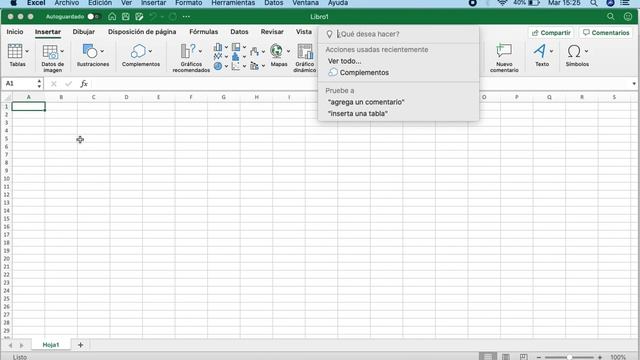Switch to page layout view in status bar

click(x=506, y=357)
